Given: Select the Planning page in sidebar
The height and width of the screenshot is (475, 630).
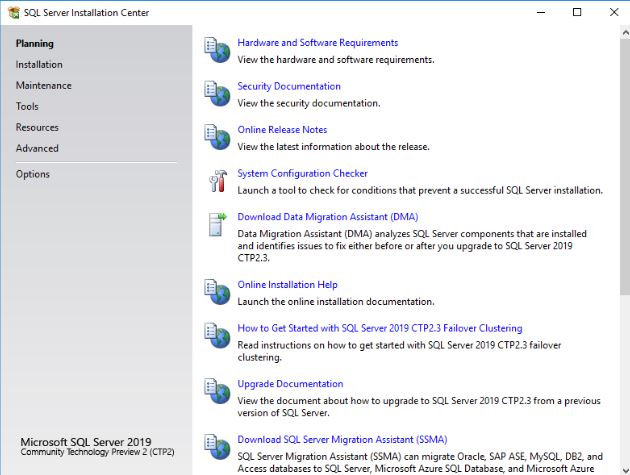Looking at the screenshot, I should [35, 43].
